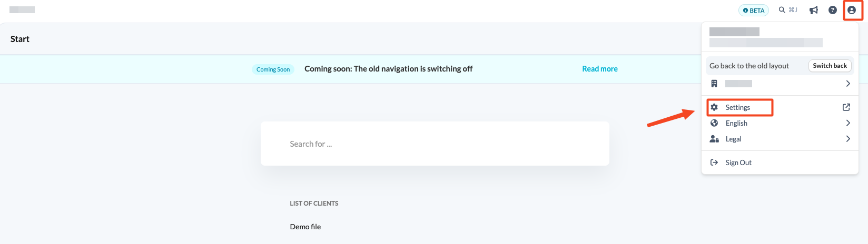Expand the Legal submenu chevron
868x244 pixels.
pyautogui.click(x=848, y=139)
